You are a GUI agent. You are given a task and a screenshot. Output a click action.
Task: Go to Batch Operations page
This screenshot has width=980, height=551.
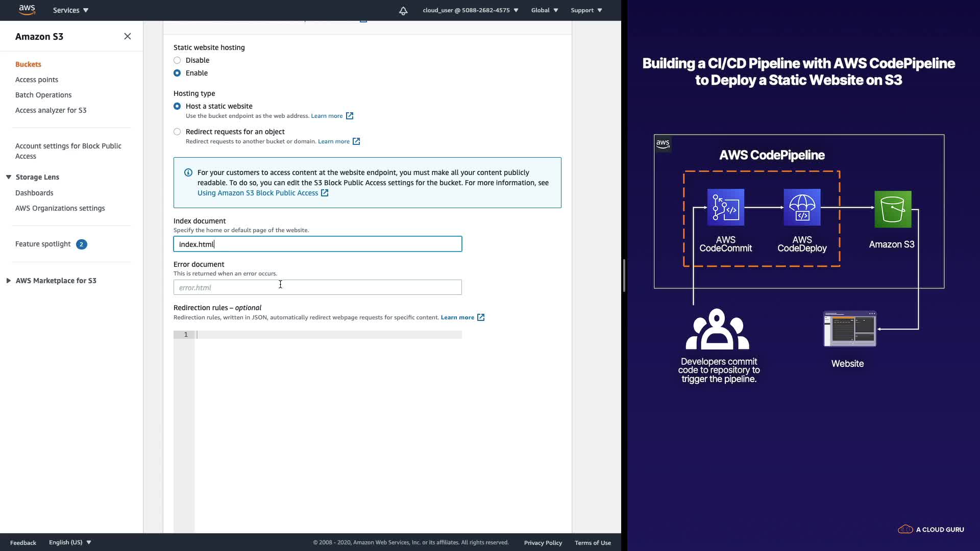[x=43, y=95]
